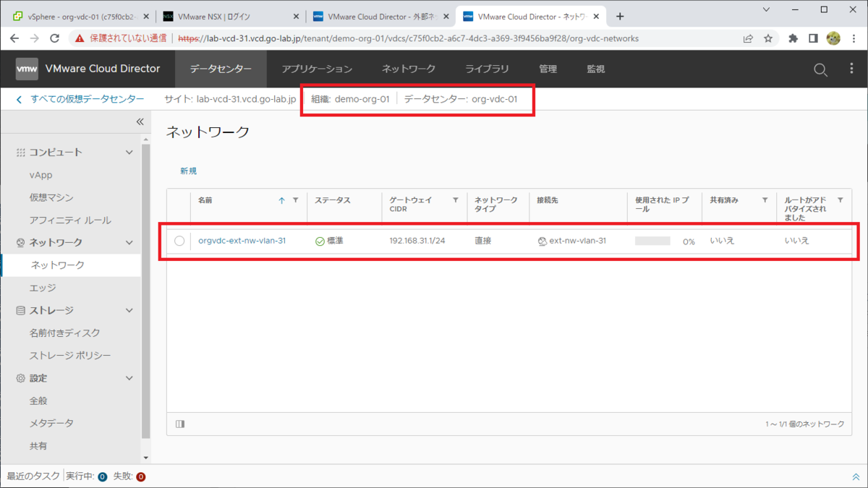Click the VMware Cloud Director vmw logo
The width and height of the screenshot is (868, 488).
(x=27, y=69)
